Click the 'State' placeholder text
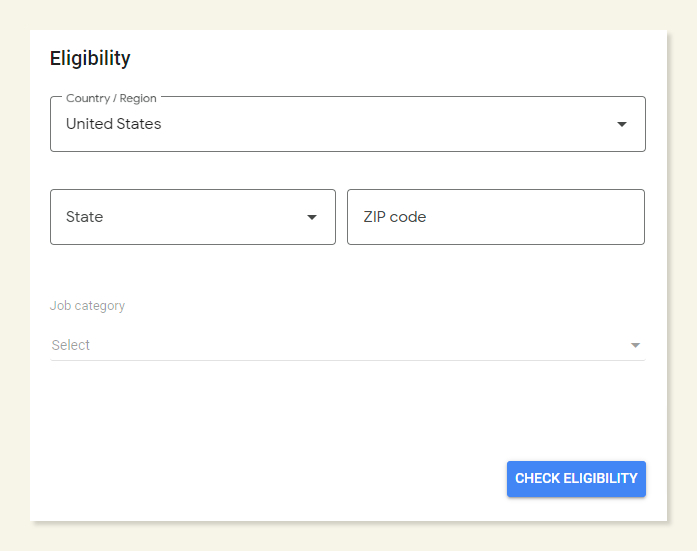The height and width of the screenshot is (551, 697). pyautogui.click(x=84, y=217)
